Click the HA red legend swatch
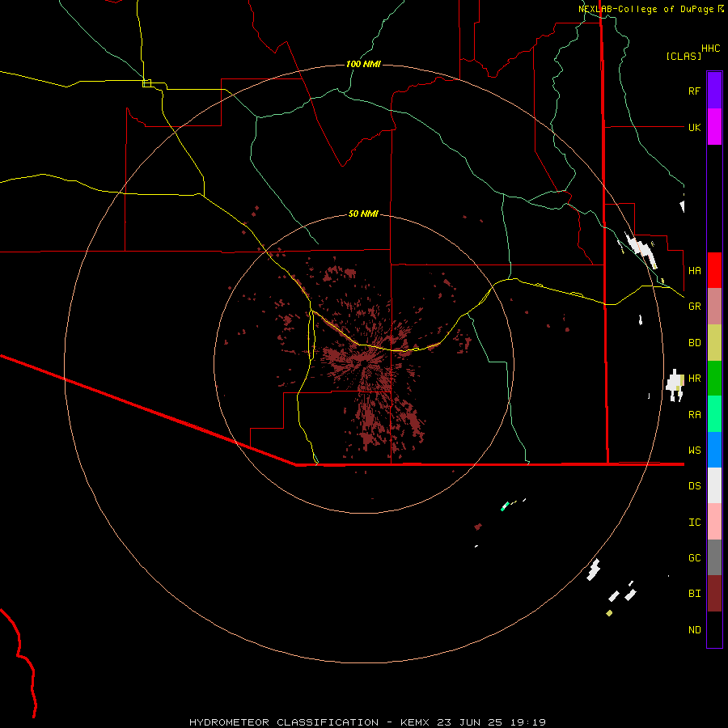The width and height of the screenshot is (728, 728). 714,270
